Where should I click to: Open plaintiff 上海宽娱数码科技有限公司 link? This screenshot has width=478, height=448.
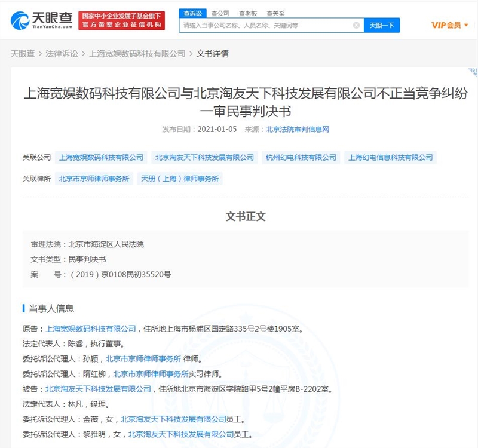point(91,328)
